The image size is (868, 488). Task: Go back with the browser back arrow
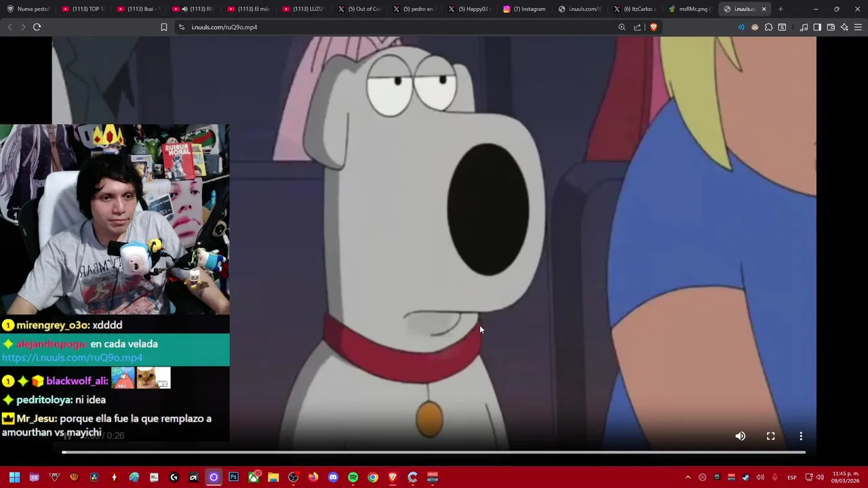(x=9, y=27)
